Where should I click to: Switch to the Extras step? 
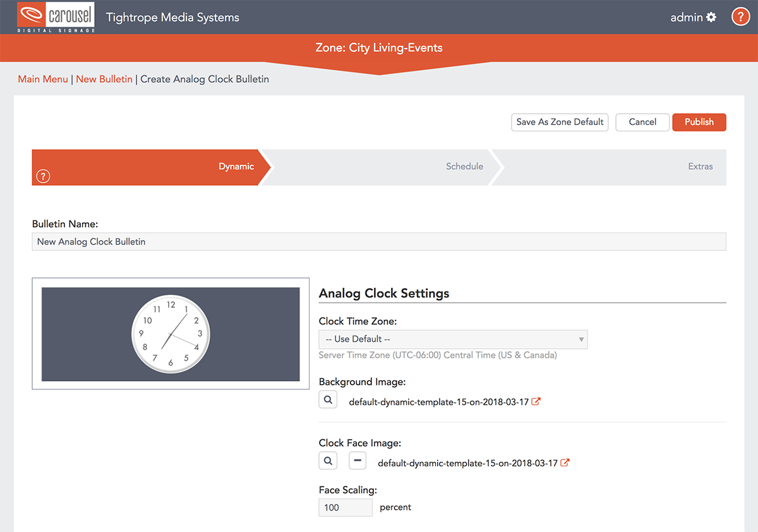[x=700, y=166]
